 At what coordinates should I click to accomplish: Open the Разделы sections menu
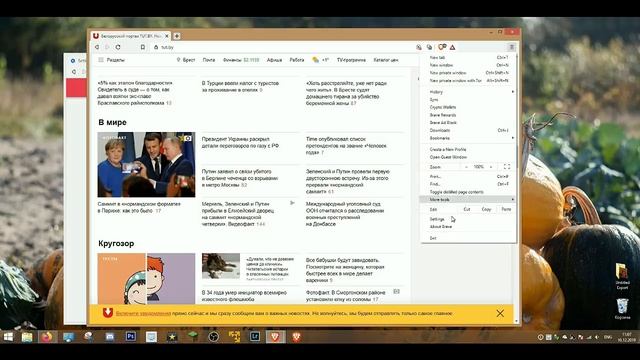111,60
